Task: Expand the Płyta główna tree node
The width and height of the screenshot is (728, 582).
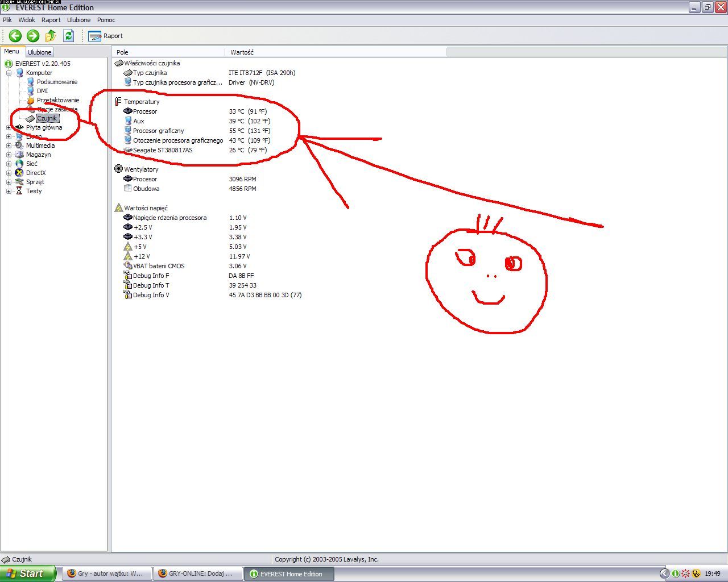Action: pos(9,127)
